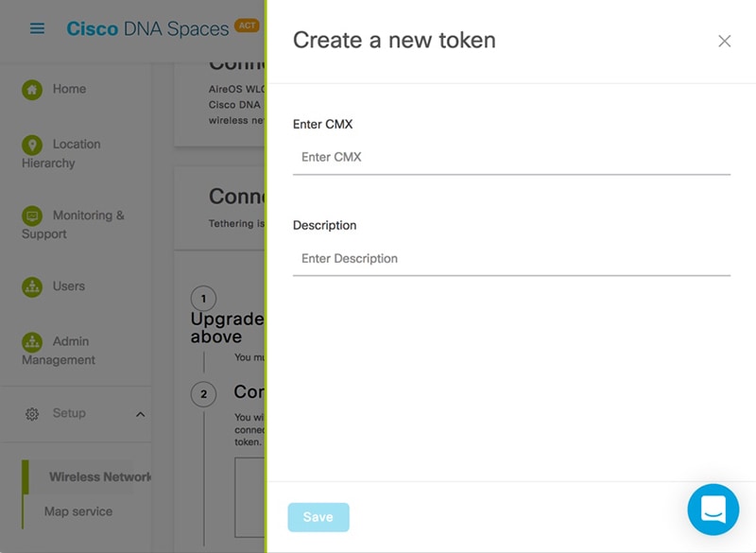The height and width of the screenshot is (553, 756).
Task: Open the Users menu label
Action: coord(68,286)
